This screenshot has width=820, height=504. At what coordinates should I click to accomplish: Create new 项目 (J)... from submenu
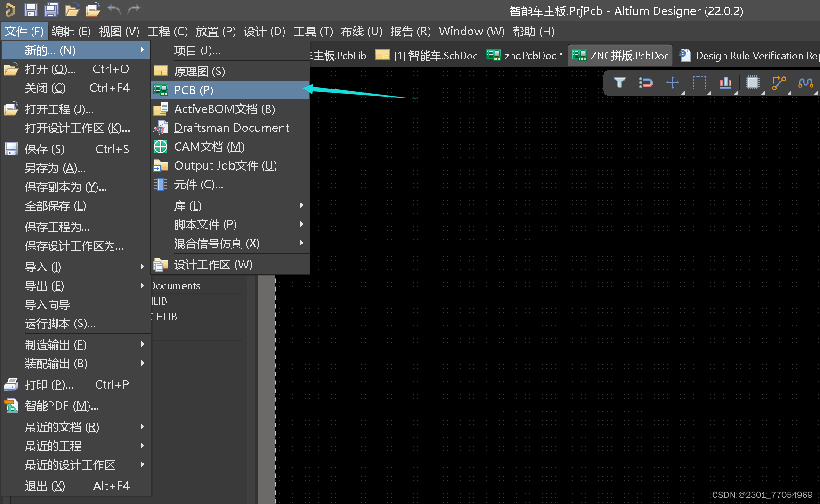(230, 50)
